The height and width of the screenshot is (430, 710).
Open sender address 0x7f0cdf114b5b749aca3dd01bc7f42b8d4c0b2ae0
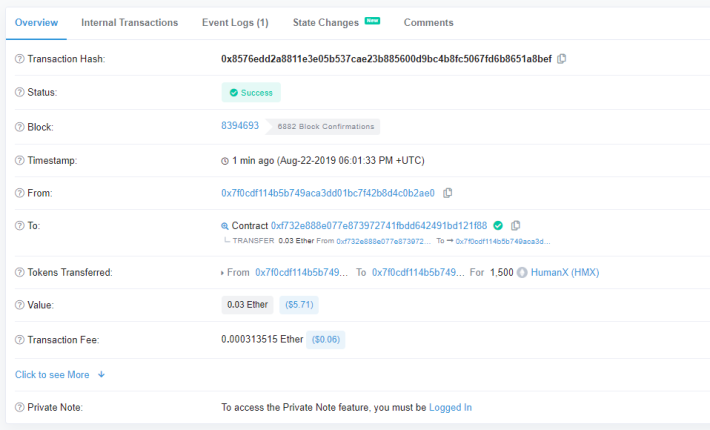click(328, 193)
